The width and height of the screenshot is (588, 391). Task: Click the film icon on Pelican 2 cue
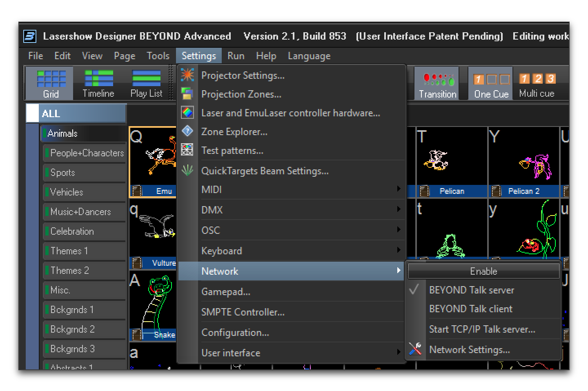497,191
